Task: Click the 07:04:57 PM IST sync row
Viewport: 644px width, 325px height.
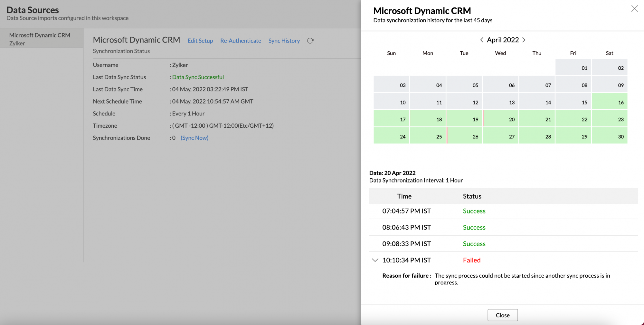Action: point(503,211)
